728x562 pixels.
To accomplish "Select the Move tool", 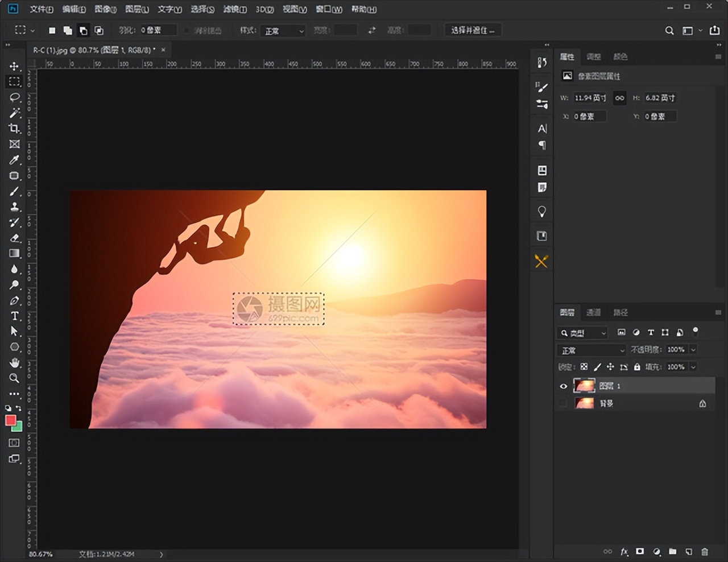I will click(14, 66).
